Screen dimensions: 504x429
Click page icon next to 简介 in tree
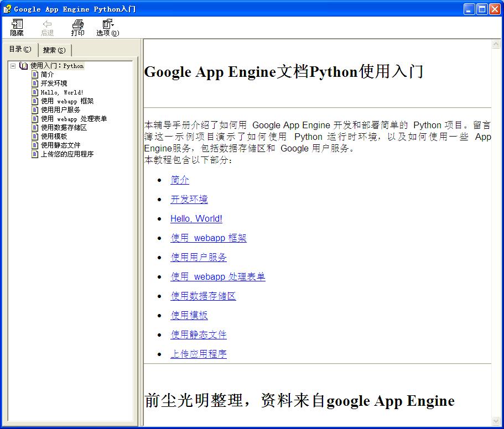35,75
